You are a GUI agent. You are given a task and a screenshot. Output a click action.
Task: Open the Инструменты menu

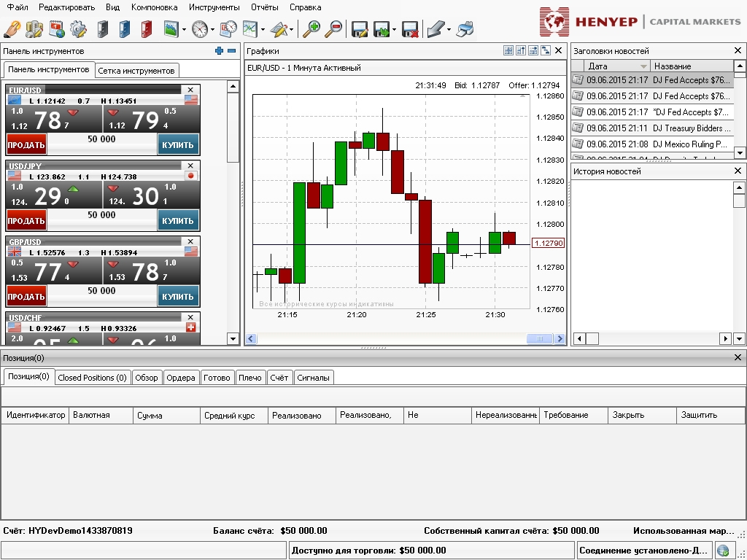[x=214, y=7]
